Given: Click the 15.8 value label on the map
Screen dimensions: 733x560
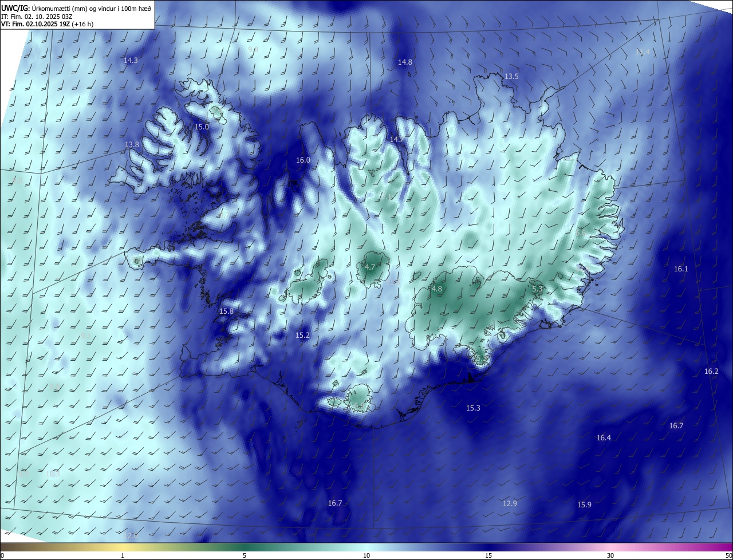Looking at the screenshot, I should click(226, 311).
